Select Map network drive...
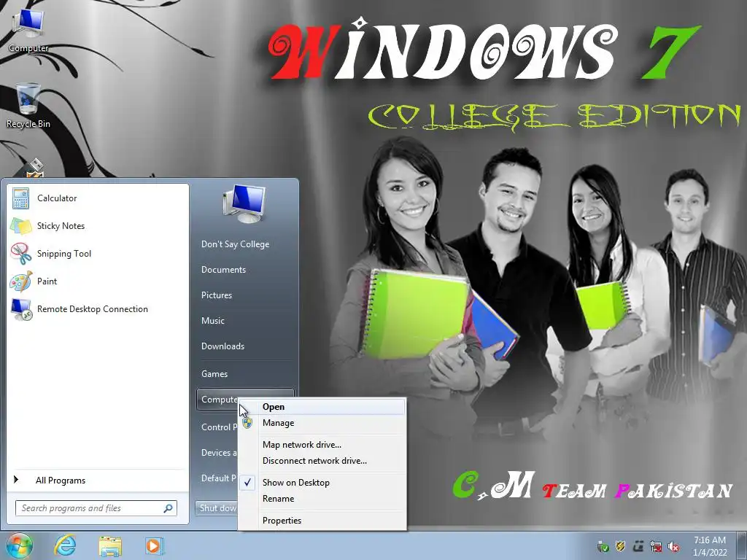This screenshot has width=747, height=560. 322,445
